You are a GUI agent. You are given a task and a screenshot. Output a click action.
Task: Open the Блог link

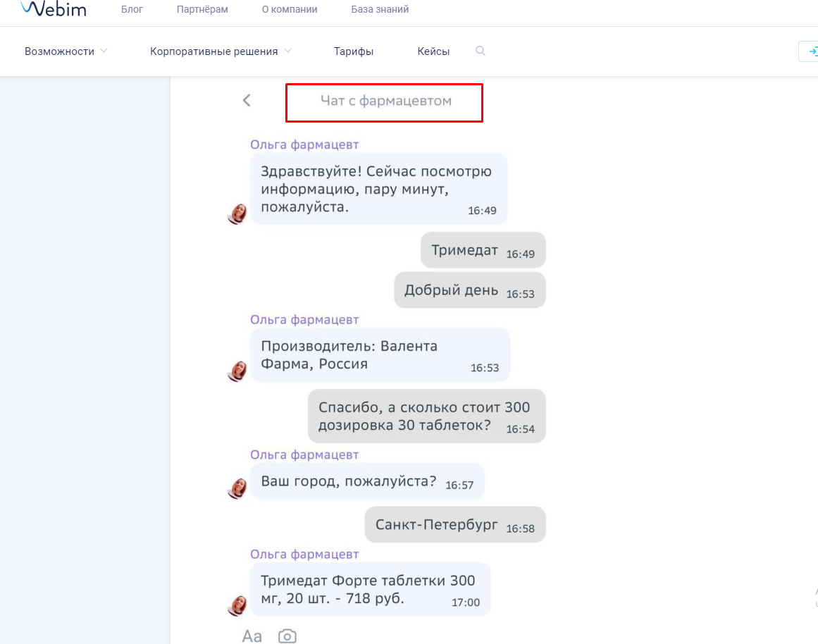[x=132, y=9]
